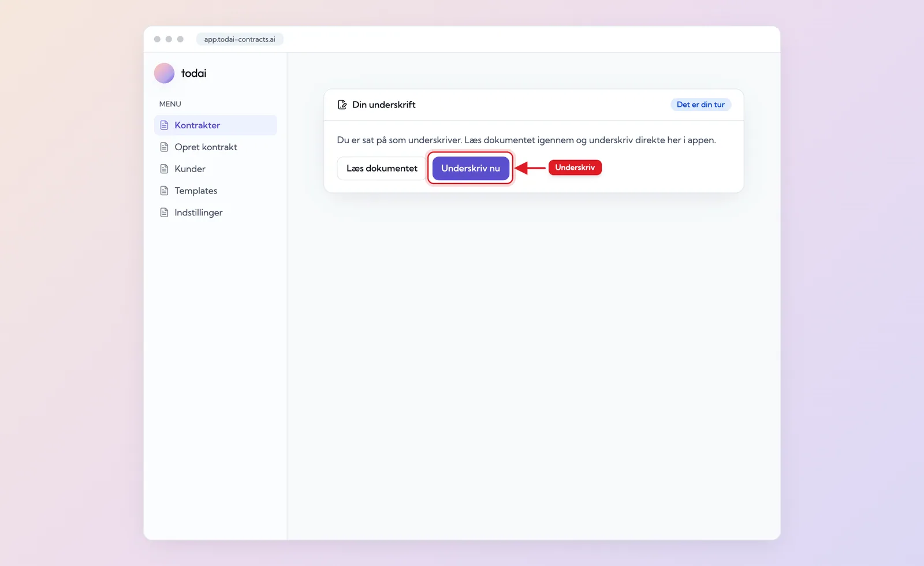Click the Templates document icon
The height and width of the screenshot is (566, 924).
(x=165, y=191)
